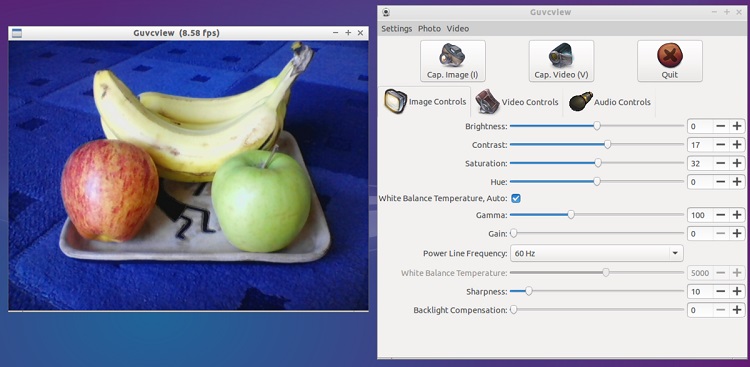Decrease Saturation with the minus button

click(721, 164)
